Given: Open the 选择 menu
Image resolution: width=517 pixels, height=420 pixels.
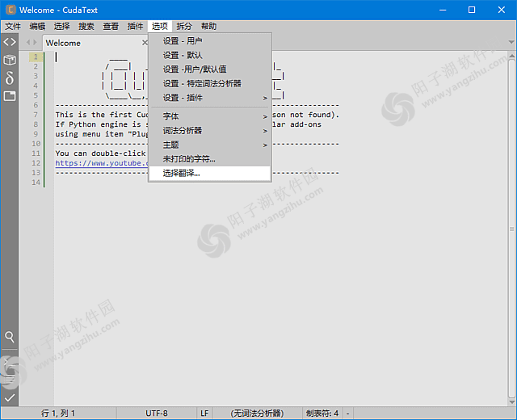Looking at the screenshot, I should (61, 26).
